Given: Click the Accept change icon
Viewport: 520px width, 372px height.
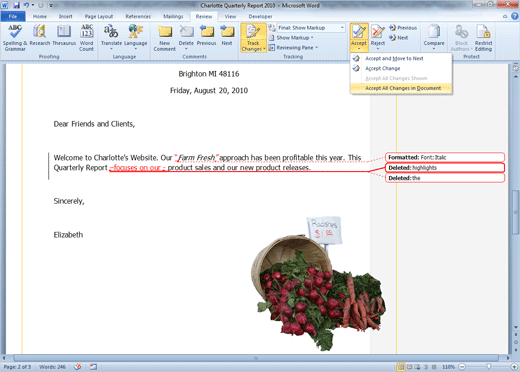Looking at the screenshot, I should click(359, 32).
